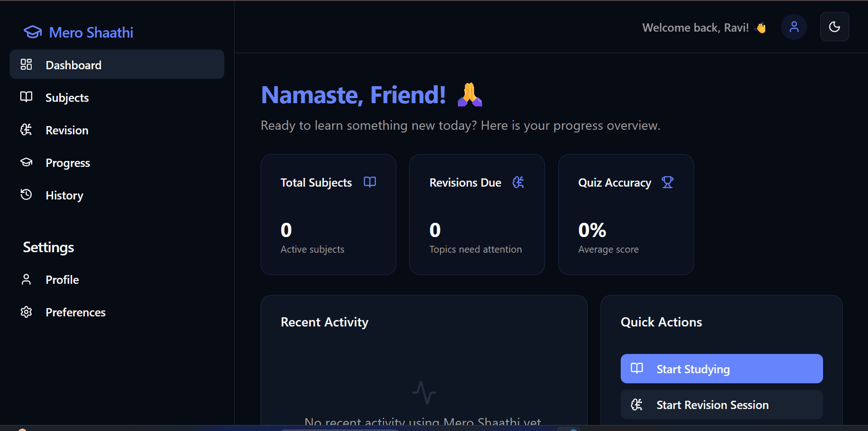
Task: Click the Revision brain icon in sidebar
Action: 26,129
